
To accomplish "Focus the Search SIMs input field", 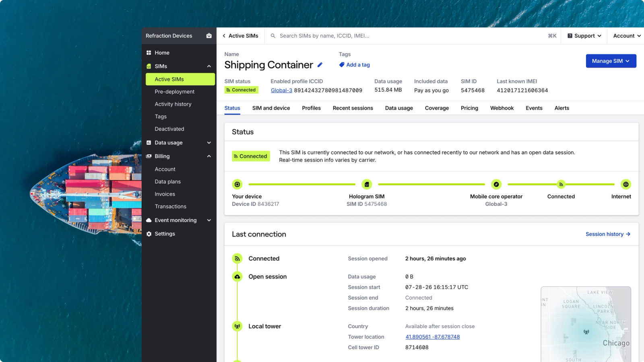I will 411,36.
